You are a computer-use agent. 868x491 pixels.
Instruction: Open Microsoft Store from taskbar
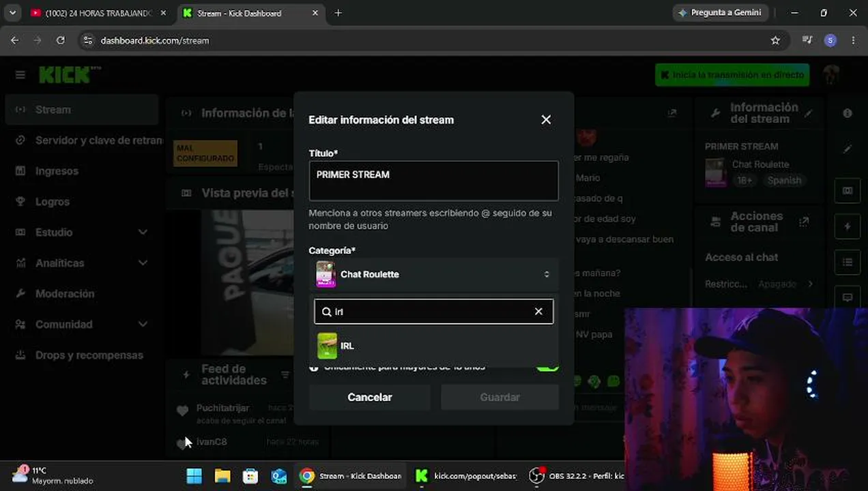coord(250,475)
